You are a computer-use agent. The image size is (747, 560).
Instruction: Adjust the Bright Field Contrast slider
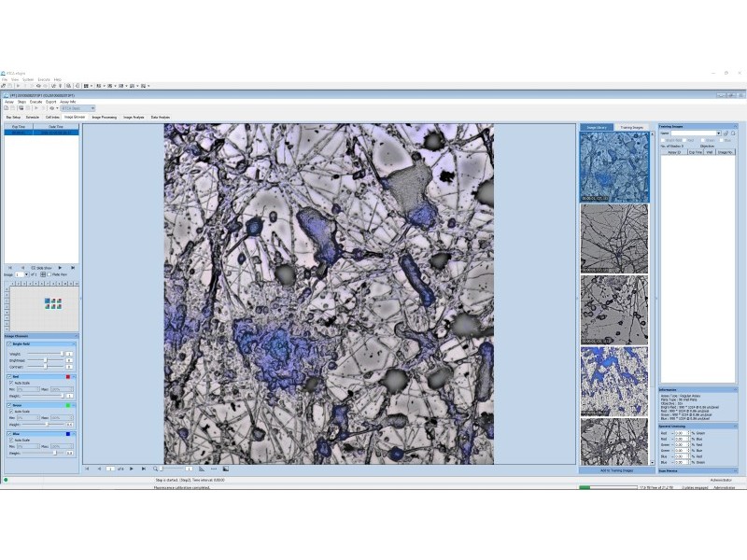click(45, 367)
